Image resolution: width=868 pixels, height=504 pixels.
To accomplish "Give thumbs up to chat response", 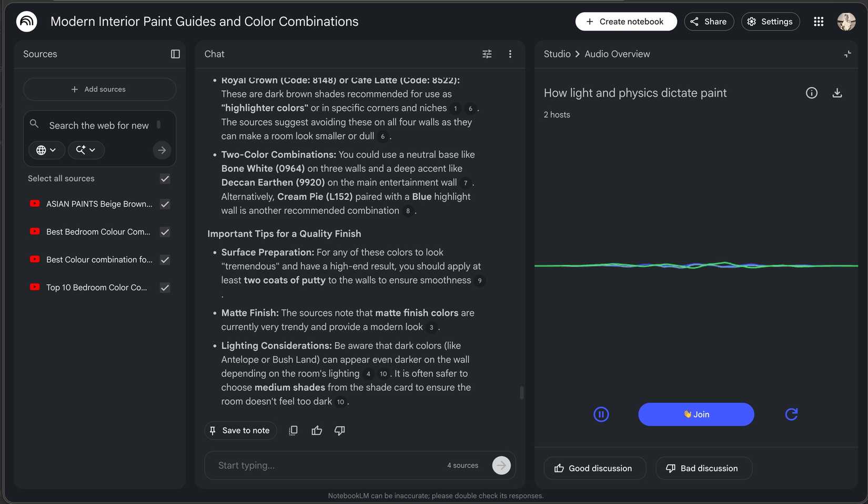I will (317, 430).
